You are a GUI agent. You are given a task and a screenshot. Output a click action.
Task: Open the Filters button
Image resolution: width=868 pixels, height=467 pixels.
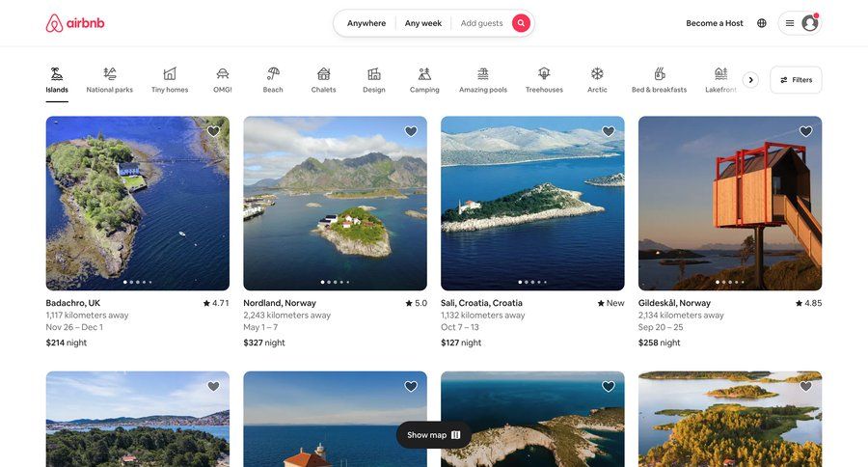click(796, 80)
